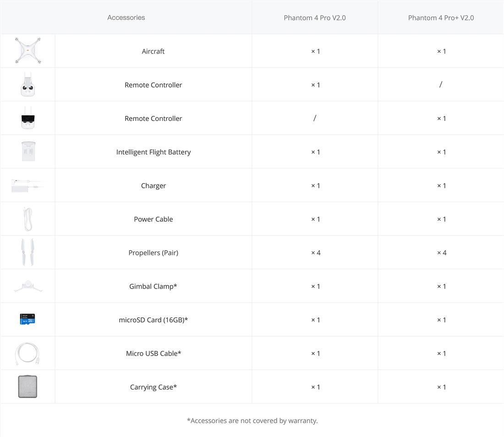Click the Propellers (Pair) text label
The height and width of the screenshot is (437, 504).
(x=153, y=253)
